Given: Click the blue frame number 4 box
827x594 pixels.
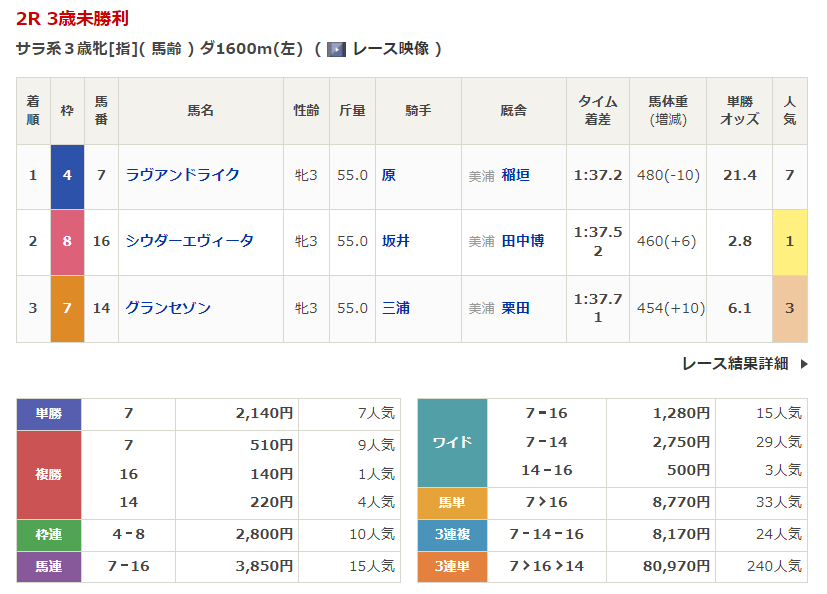Looking at the screenshot, I should click(67, 175).
